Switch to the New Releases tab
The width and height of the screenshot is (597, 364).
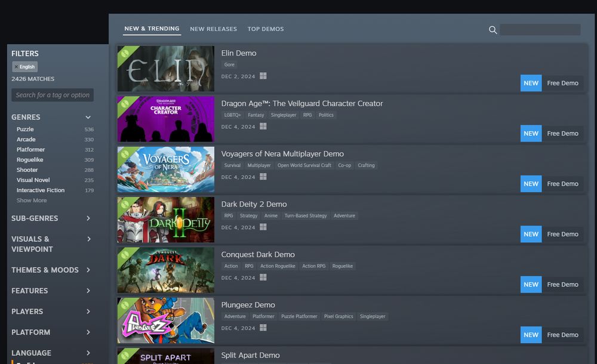click(x=213, y=29)
